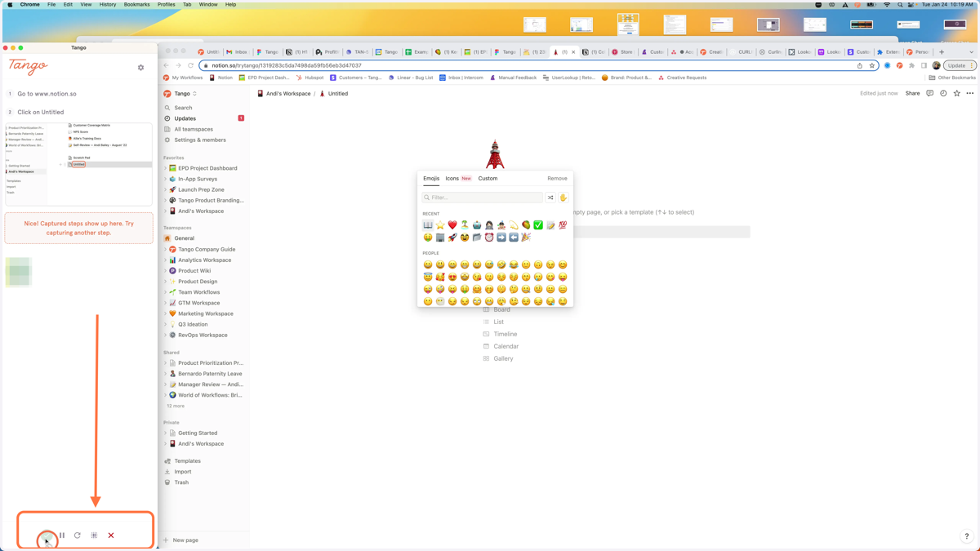Click the Chrome Update button

pyautogui.click(x=960, y=65)
